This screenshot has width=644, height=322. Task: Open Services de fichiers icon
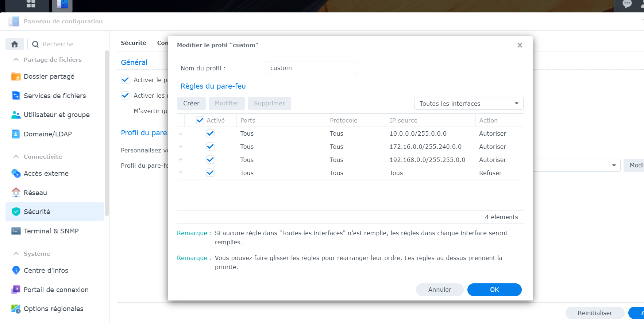16,96
